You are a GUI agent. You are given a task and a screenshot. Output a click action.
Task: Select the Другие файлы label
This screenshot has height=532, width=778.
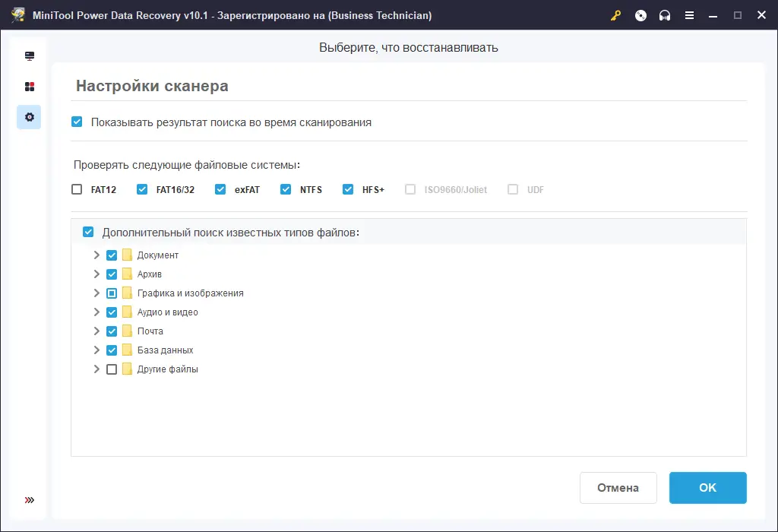[x=168, y=369]
